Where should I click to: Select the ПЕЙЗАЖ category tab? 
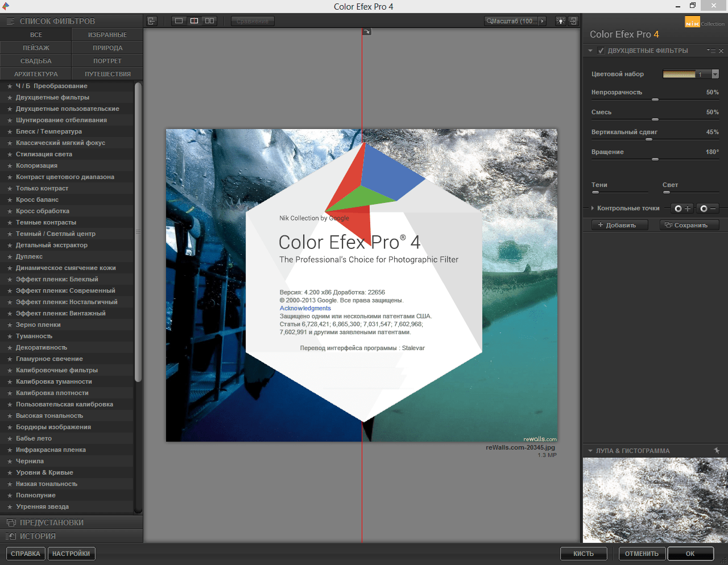coord(36,48)
